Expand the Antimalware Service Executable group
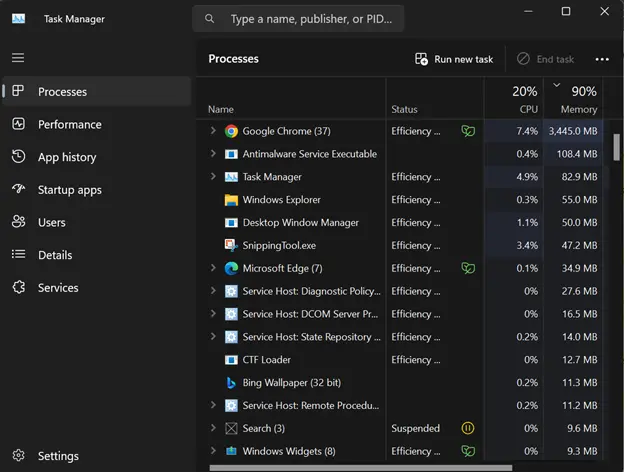The image size is (626, 472). [213, 153]
